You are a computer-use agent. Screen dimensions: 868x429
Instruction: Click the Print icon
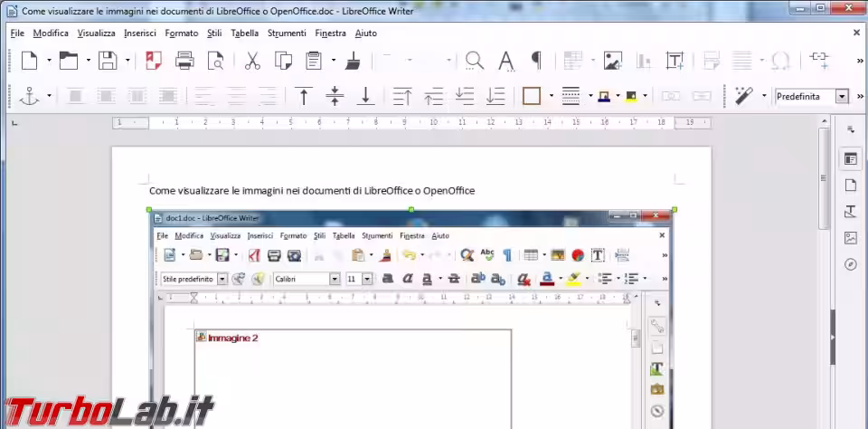(x=184, y=60)
